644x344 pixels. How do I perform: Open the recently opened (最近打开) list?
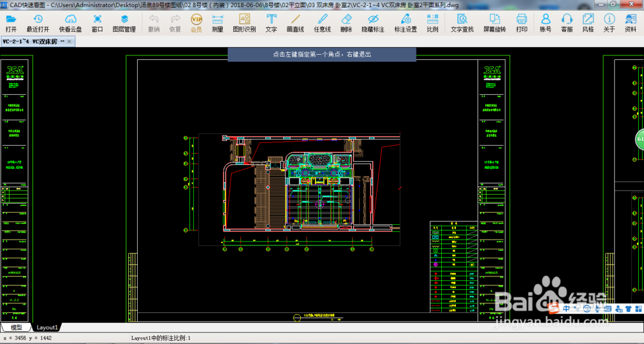point(37,23)
